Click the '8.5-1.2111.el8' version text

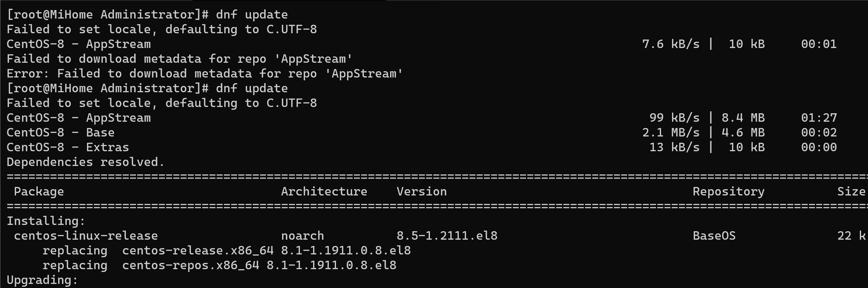pyautogui.click(x=447, y=236)
